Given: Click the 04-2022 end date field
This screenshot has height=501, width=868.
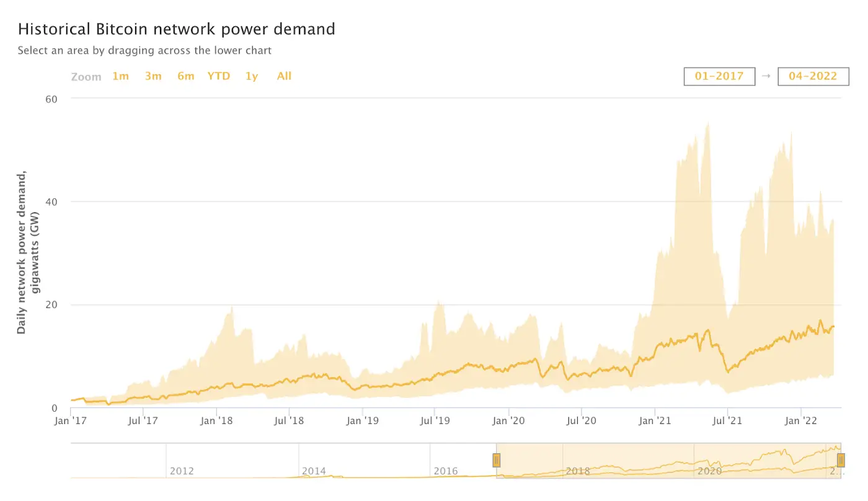Looking at the screenshot, I should pyautogui.click(x=813, y=76).
